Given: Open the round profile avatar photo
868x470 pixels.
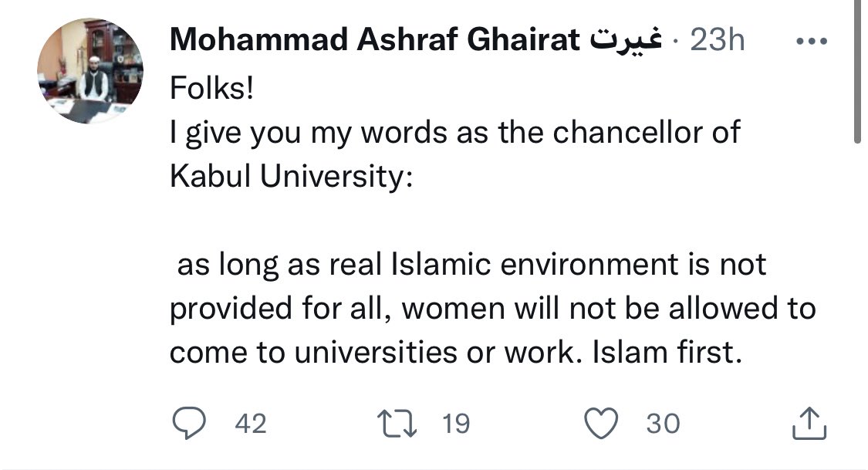Looking at the screenshot, I should click(90, 72).
